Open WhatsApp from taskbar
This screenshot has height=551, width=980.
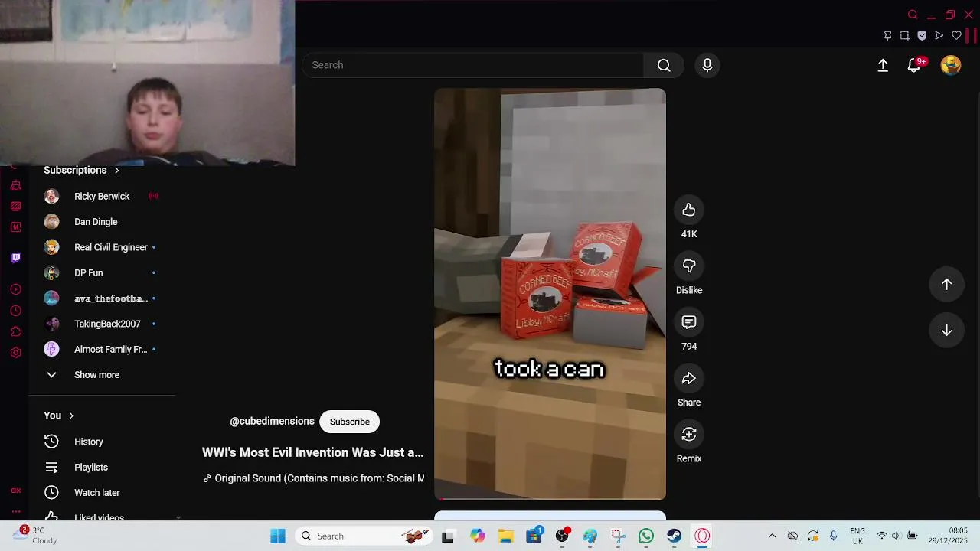tap(646, 536)
